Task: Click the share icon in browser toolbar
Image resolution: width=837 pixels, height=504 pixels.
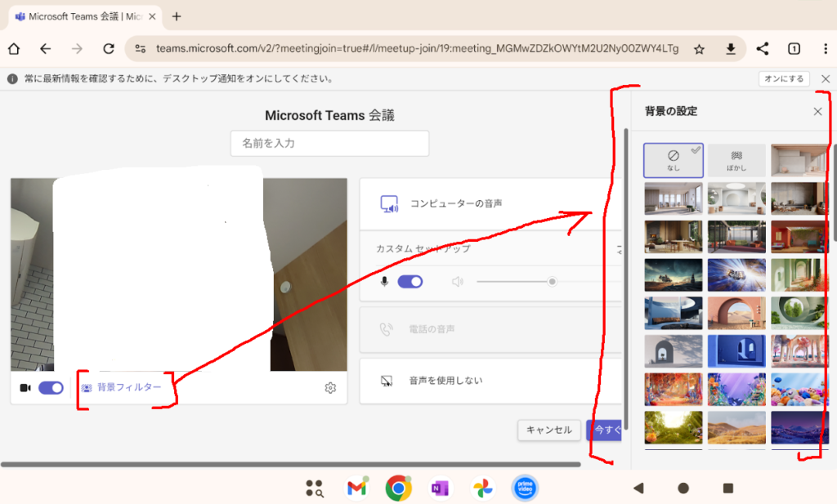Action: click(763, 48)
